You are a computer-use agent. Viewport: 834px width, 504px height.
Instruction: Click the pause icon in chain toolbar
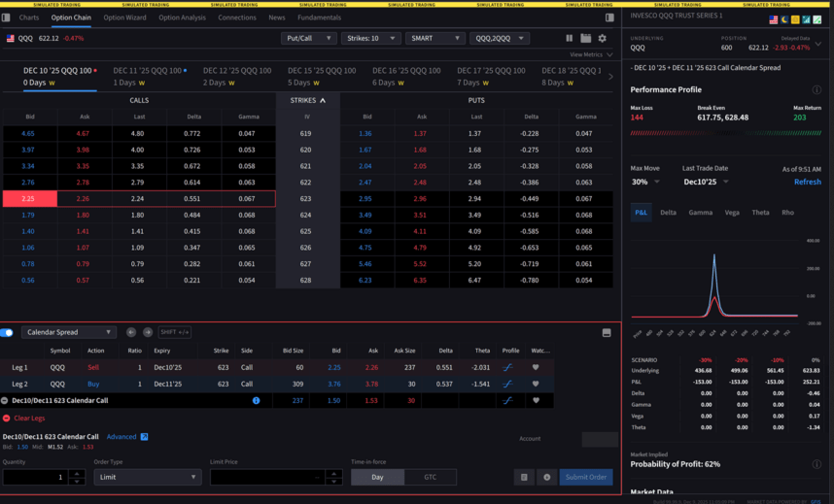tap(570, 38)
